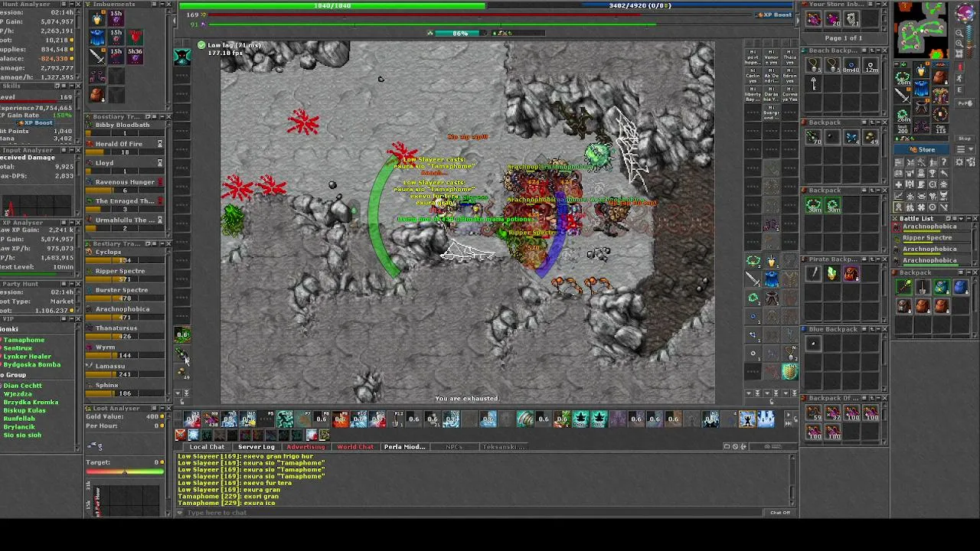Select Lynker Healer in the VIP list
Screen dimensions: 980x551
28,357
